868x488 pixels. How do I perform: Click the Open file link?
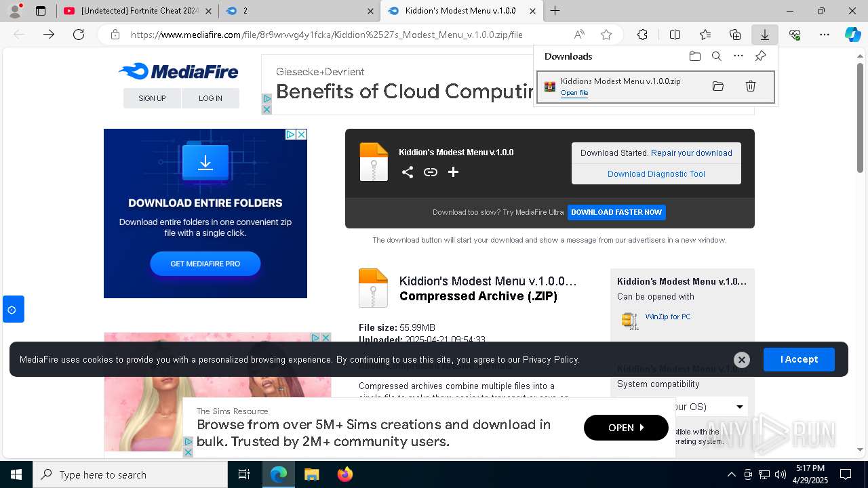[574, 93]
